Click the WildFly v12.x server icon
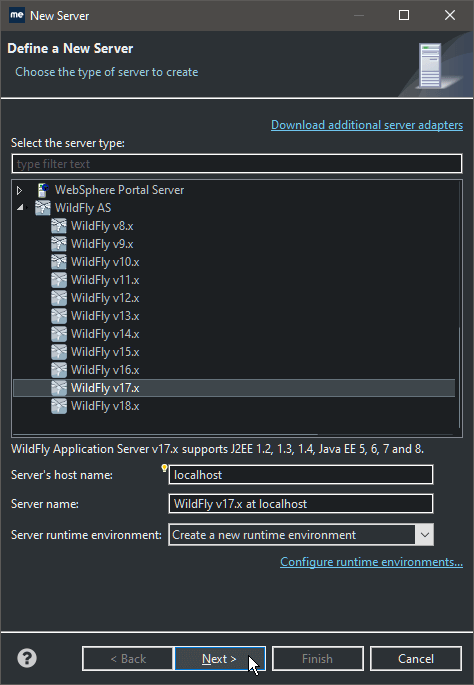 [59, 298]
